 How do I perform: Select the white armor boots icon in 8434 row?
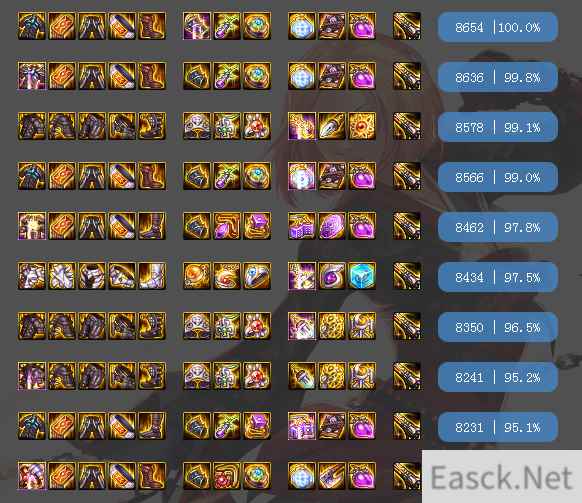[x=152, y=276]
